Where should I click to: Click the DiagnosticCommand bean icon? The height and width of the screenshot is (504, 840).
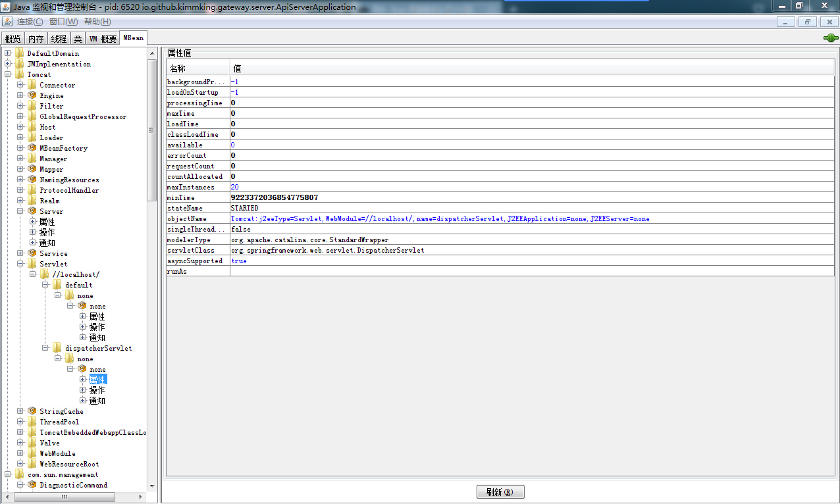pyautogui.click(x=32, y=485)
